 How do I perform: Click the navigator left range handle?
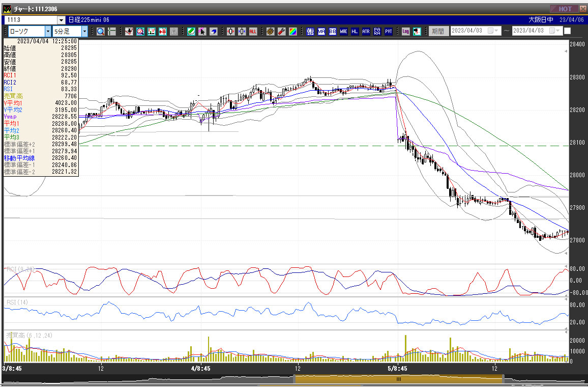tap(295, 379)
